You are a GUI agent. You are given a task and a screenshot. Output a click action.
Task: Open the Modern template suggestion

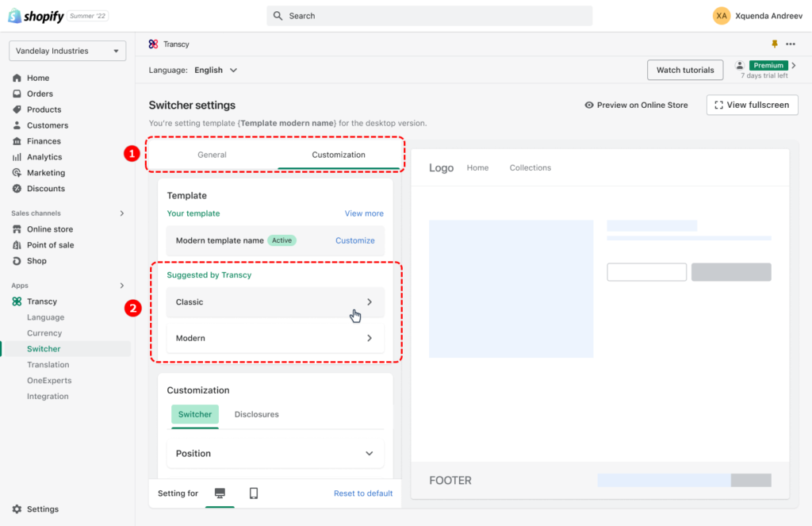pyautogui.click(x=275, y=338)
